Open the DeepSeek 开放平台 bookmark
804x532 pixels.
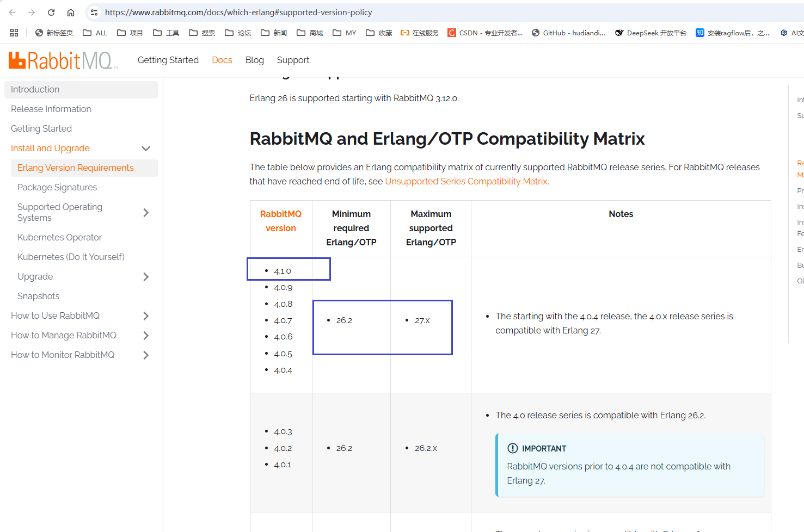pos(650,33)
